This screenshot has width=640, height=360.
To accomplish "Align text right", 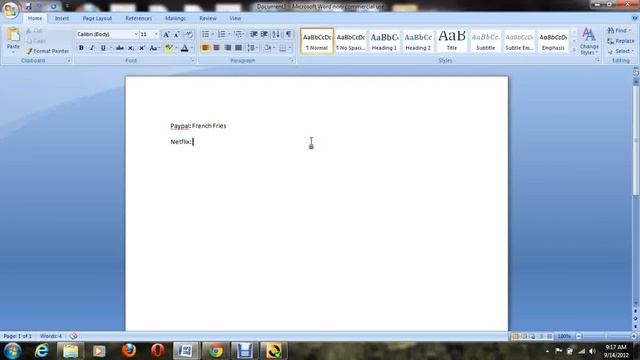I will click(227, 48).
